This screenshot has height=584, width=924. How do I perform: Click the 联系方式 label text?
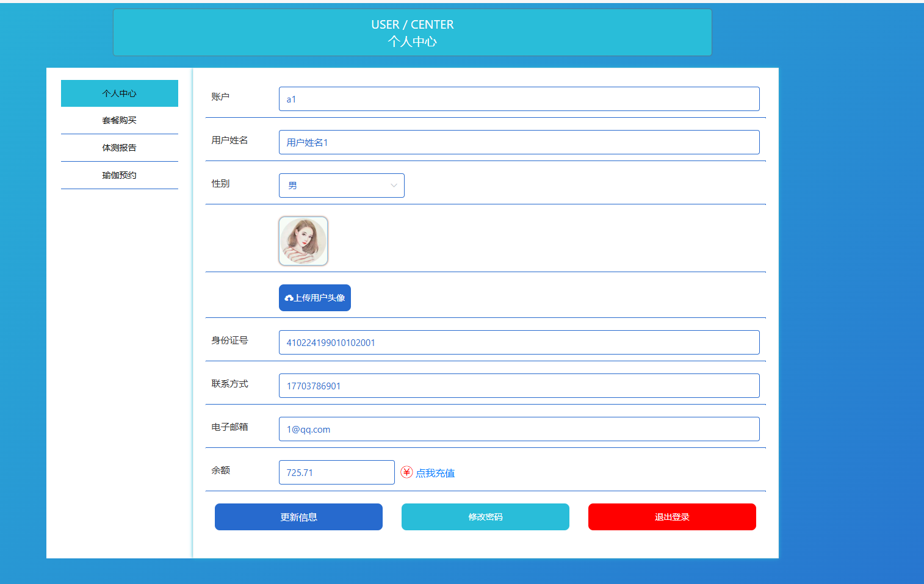[229, 383]
